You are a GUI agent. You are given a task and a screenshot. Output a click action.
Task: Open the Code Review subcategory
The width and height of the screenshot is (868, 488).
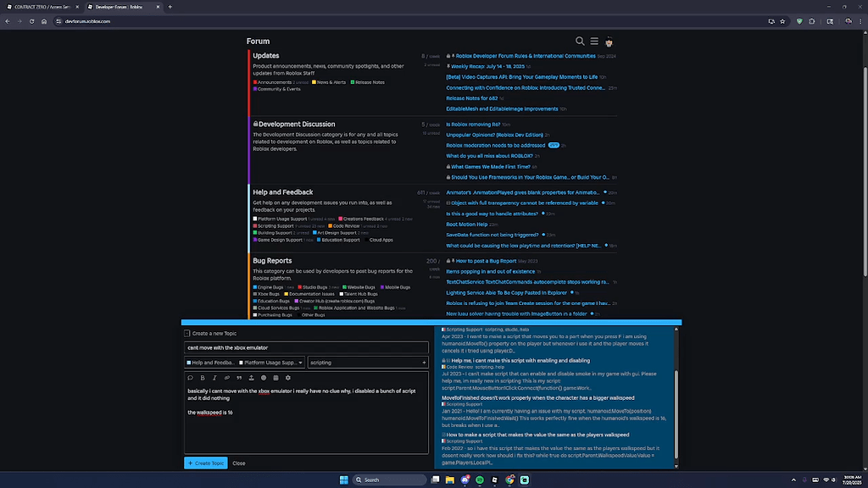(x=347, y=225)
